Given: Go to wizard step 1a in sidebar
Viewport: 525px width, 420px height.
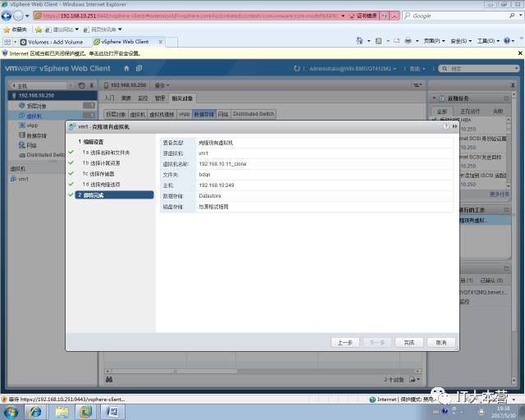Looking at the screenshot, I should tap(106, 153).
